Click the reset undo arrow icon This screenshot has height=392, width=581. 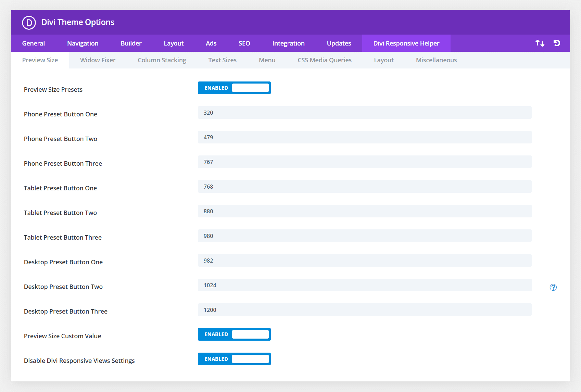[557, 43]
